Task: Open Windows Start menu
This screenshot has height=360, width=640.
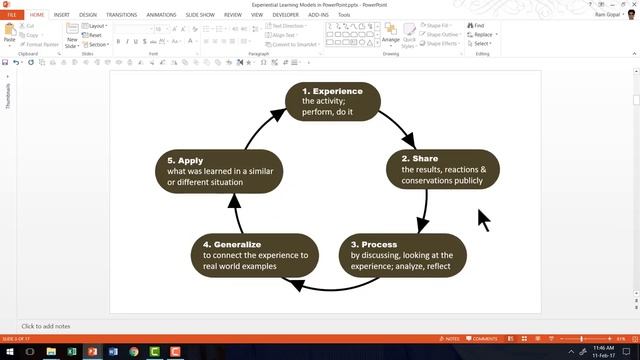Action: pyautogui.click(x=9, y=352)
